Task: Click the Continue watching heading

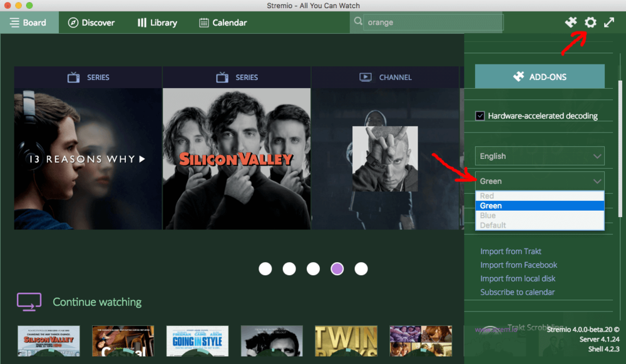Action: click(x=97, y=302)
